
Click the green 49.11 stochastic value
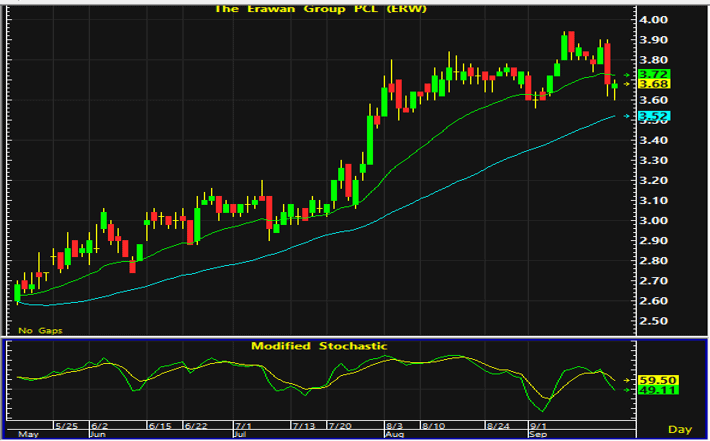point(658,390)
